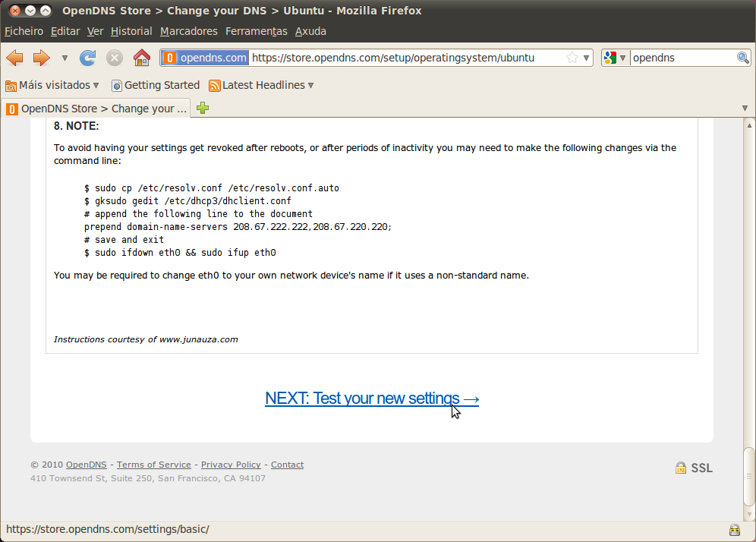756x542 pixels.
Task: Click the '8. NOTE:' heading
Action: (x=76, y=126)
